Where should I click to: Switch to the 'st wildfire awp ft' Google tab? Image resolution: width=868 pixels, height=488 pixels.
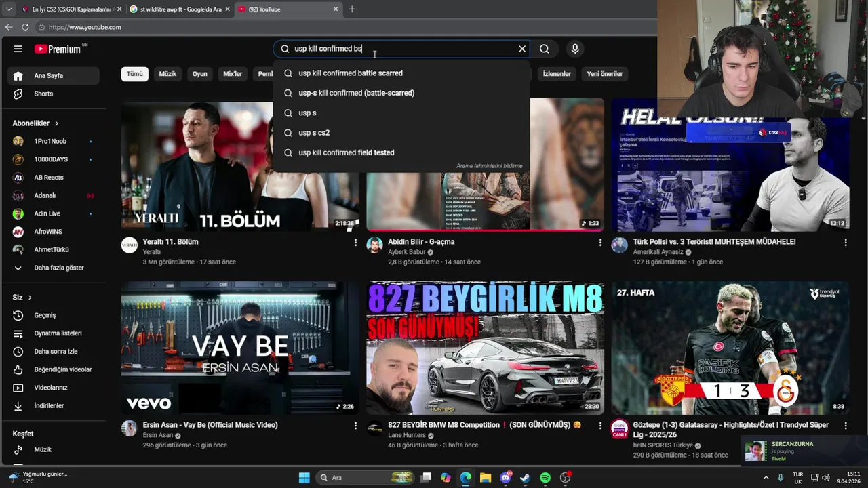pos(180,9)
